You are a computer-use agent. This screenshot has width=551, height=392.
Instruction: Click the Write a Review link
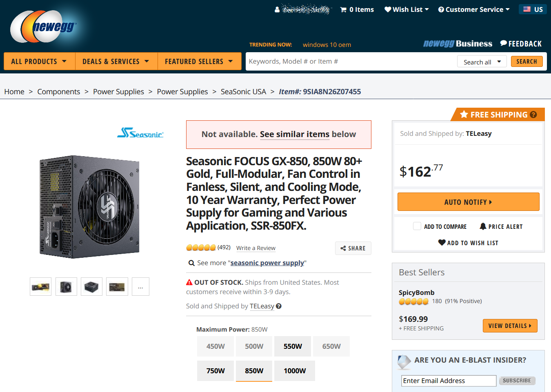[x=256, y=248]
